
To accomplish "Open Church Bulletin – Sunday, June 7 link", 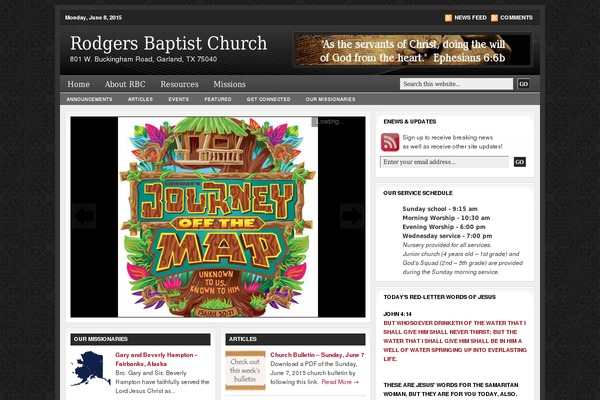I will [317, 355].
